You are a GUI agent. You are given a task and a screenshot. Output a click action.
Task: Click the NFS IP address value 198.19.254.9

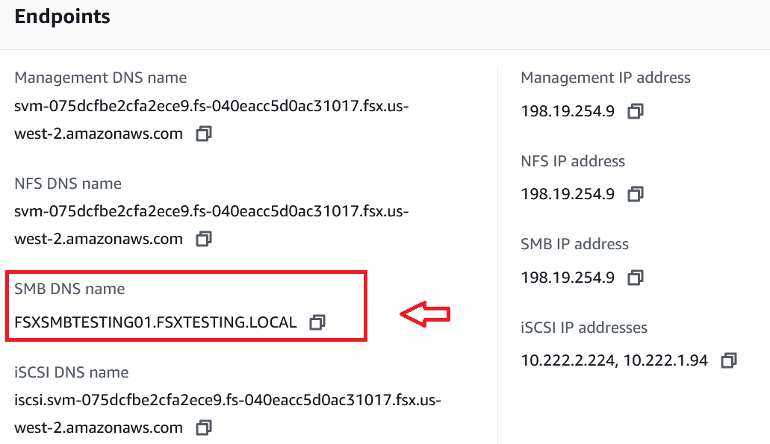click(567, 194)
